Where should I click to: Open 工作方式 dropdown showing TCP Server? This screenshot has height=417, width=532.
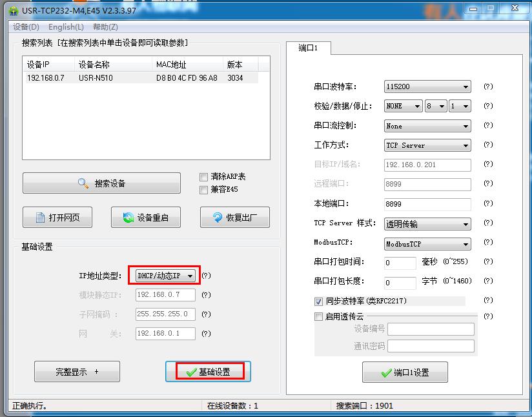tap(427, 145)
